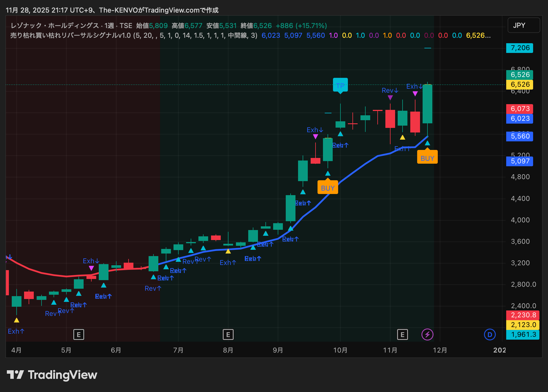The width and height of the screenshot is (548, 392).
Task: Open the JPY currency selector
Action: [523, 25]
